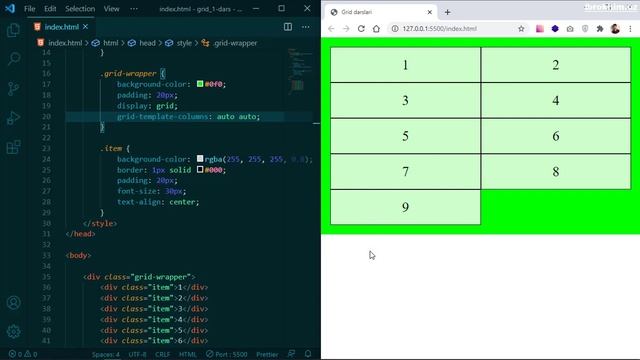640x360 pixels.
Task: Open the errors and warnings status indicator
Action: coord(23,354)
